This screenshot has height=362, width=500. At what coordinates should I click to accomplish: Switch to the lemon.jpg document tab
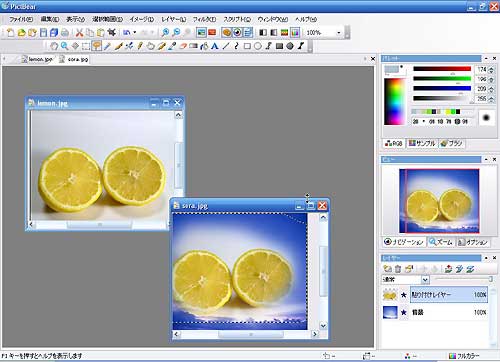point(37,59)
